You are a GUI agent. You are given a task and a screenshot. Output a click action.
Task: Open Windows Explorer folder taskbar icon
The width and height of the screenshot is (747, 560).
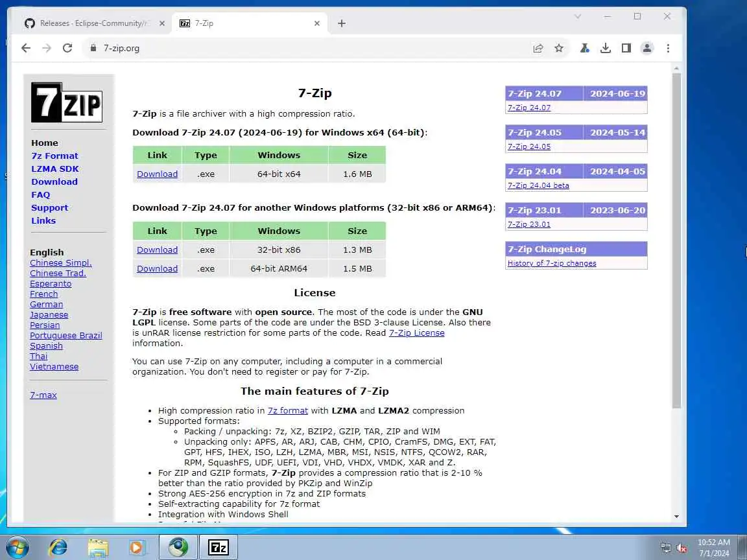point(98,547)
